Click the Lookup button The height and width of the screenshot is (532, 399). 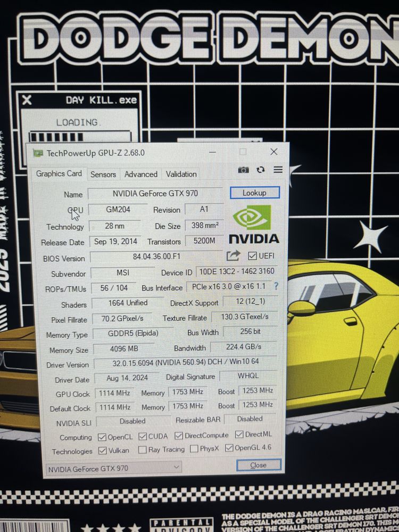(255, 193)
